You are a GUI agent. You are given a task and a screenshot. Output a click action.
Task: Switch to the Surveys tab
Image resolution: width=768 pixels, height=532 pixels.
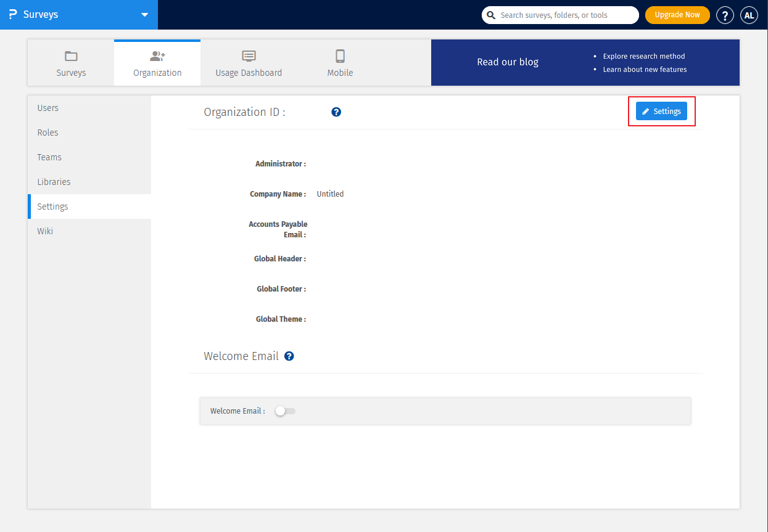(71, 63)
